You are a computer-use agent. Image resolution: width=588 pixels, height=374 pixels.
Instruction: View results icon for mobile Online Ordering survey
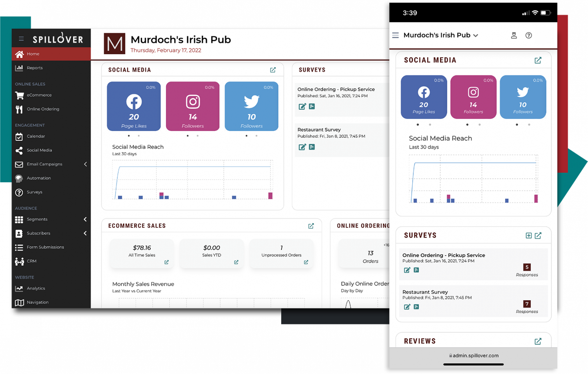(x=416, y=270)
